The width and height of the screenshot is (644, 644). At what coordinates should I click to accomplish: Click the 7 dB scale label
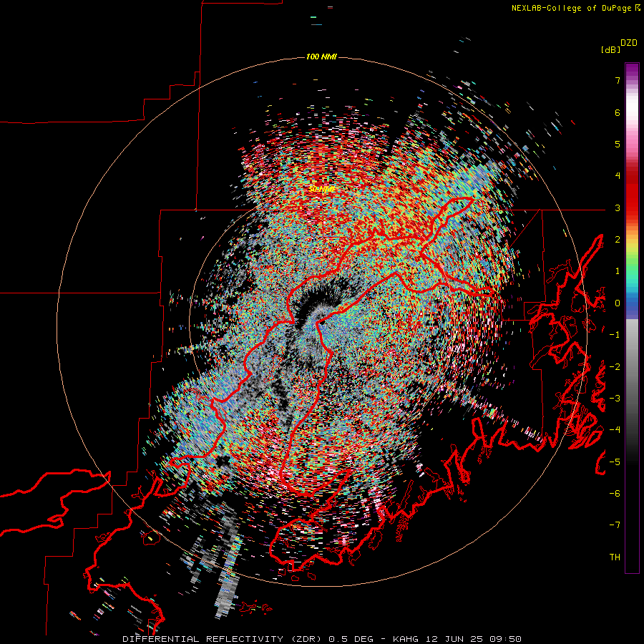pos(618,80)
